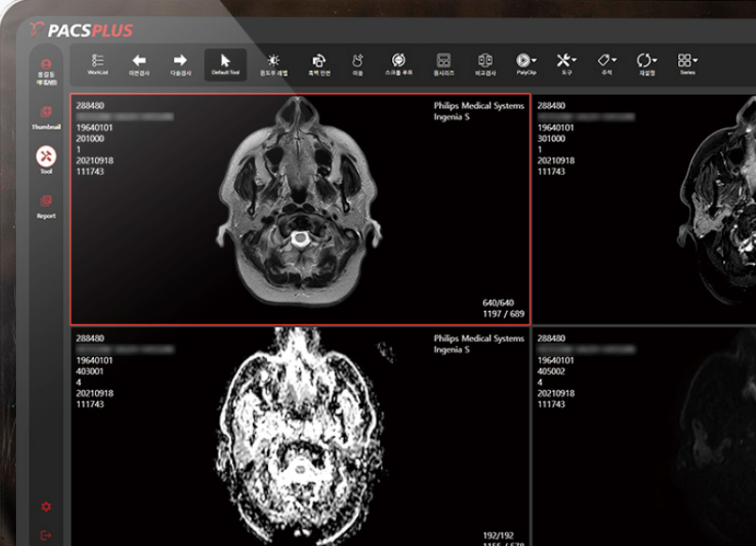Open the Report sidebar panel
This screenshot has width=756, height=546.
pyautogui.click(x=46, y=207)
